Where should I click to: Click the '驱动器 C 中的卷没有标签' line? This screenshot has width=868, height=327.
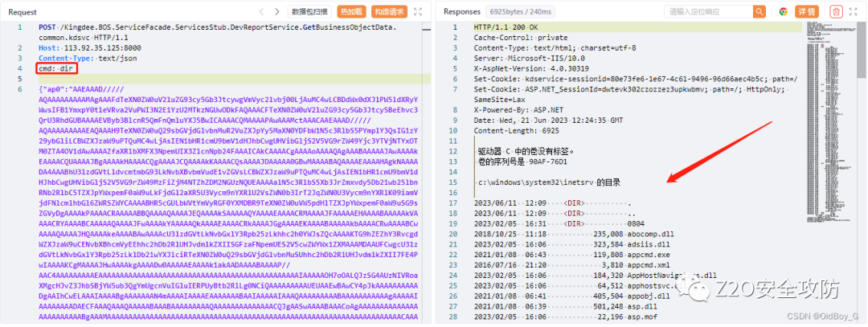[x=526, y=152]
